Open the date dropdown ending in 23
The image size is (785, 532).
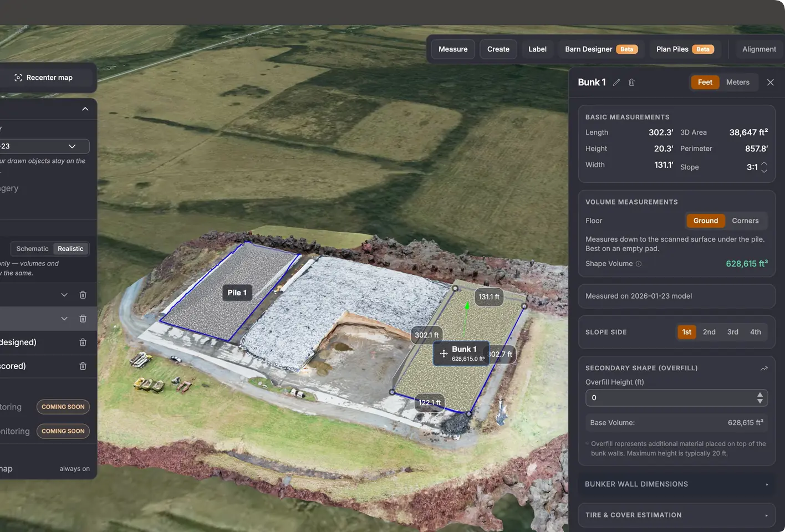pos(44,146)
